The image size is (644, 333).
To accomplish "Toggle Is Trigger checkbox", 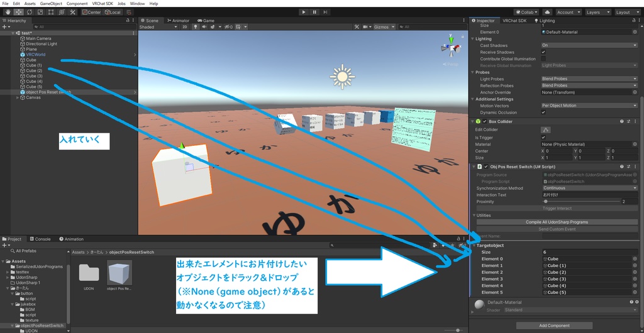I will pos(543,138).
